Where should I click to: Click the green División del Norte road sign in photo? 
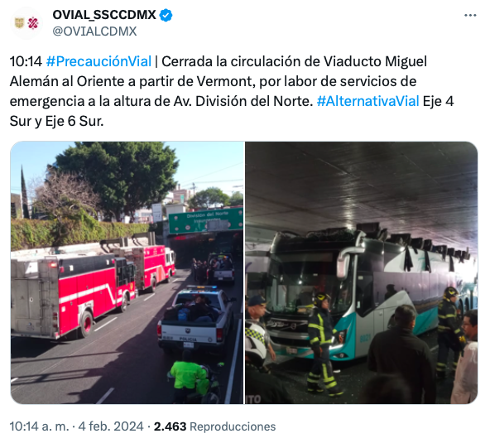pos(205,219)
